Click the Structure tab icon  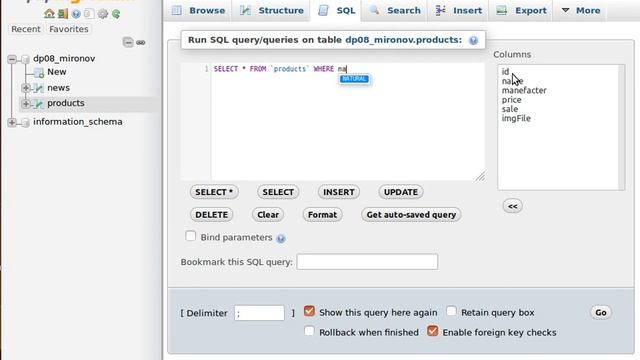tap(245, 10)
